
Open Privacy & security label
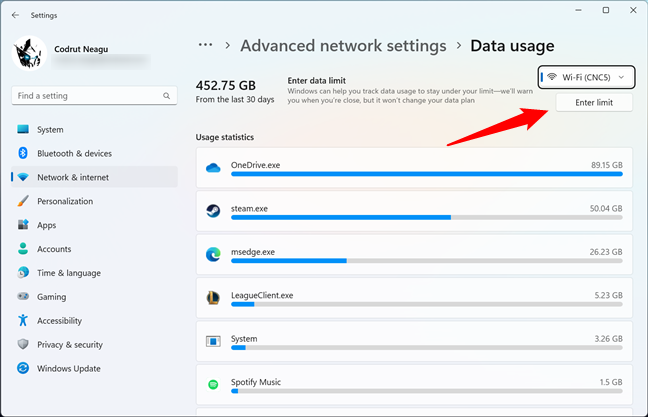point(70,345)
